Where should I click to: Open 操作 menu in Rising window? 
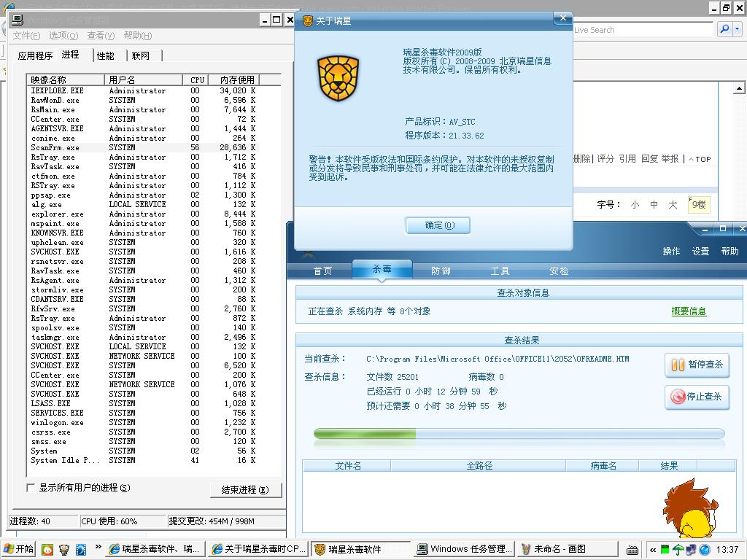[x=671, y=251]
